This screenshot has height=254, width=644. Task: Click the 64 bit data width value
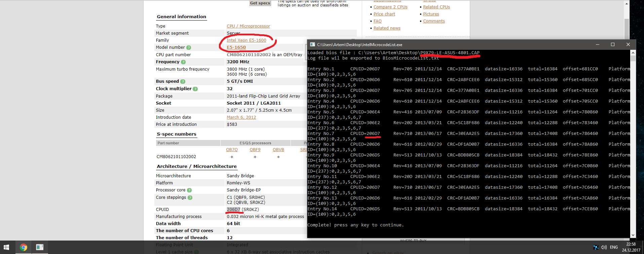(x=233, y=224)
